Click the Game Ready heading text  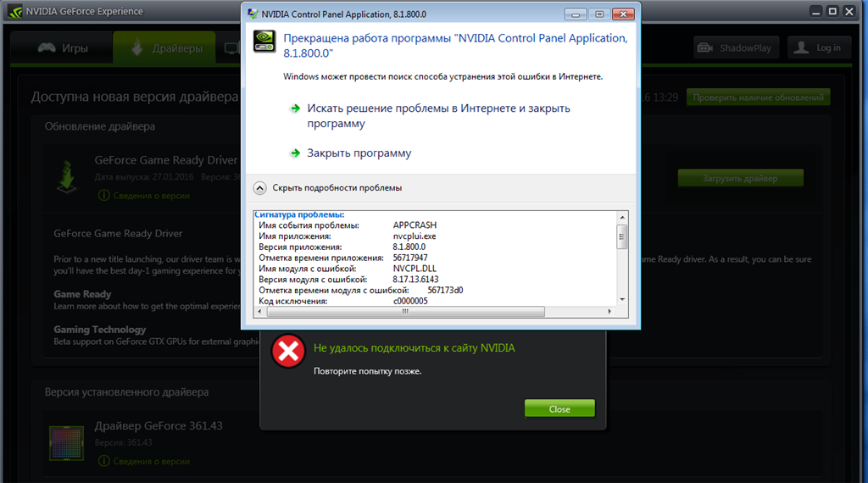82,294
